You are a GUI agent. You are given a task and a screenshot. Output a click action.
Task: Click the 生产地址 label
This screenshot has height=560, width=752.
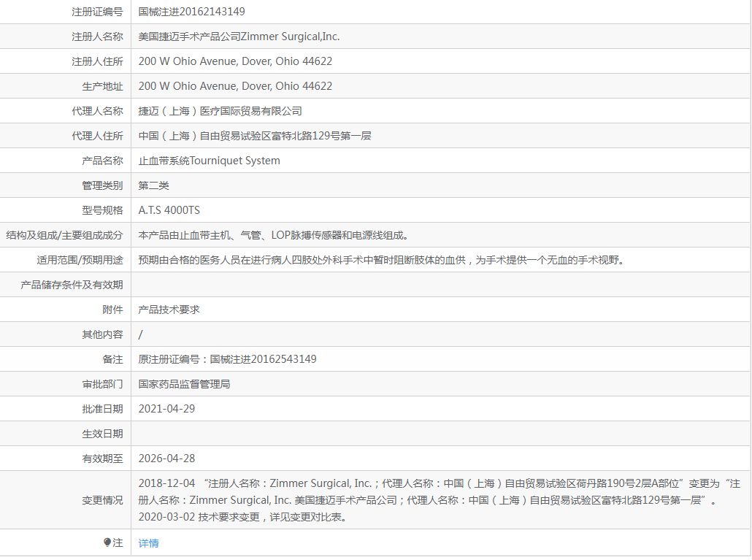pyautogui.click(x=102, y=86)
